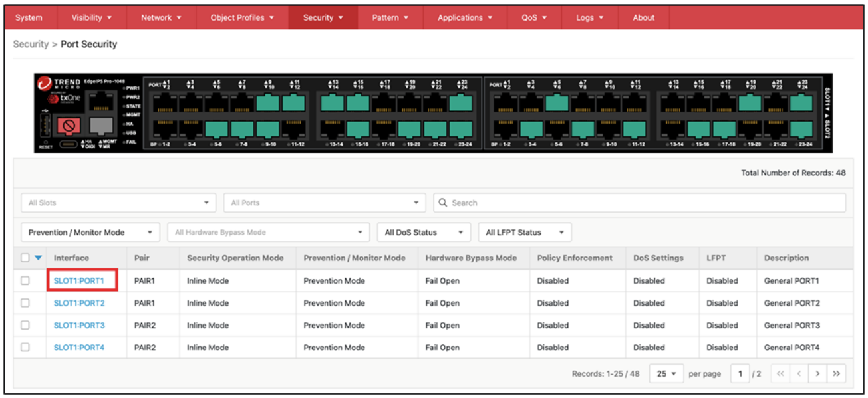This screenshot has height=398, width=868.
Task: Click 'Total Number of Records: 48' text
Action: [794, 173]
